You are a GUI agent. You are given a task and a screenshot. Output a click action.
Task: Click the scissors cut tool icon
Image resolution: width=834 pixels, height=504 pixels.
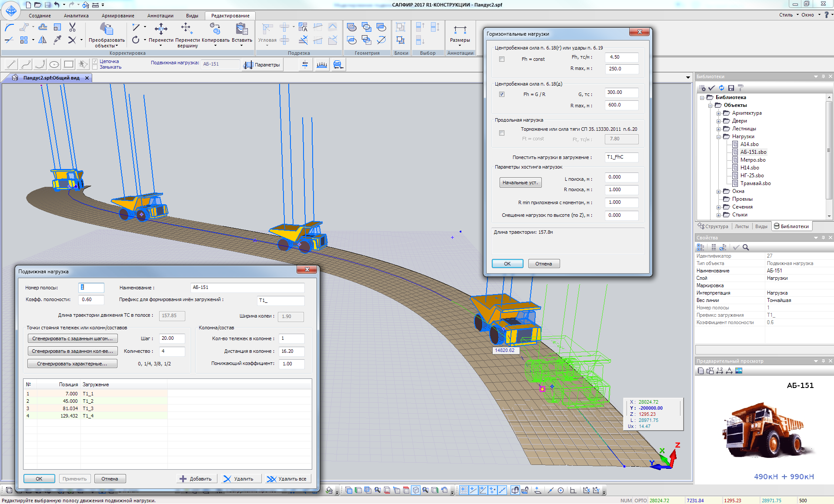(72, 27)
